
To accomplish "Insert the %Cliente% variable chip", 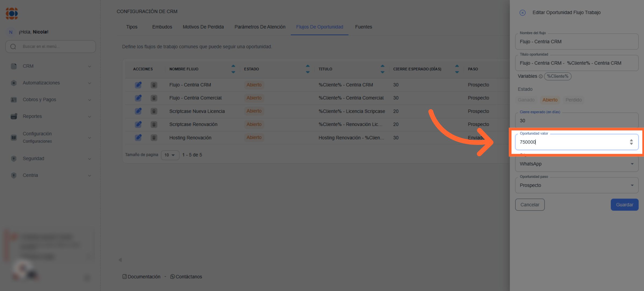I will (x=558, y=76).
